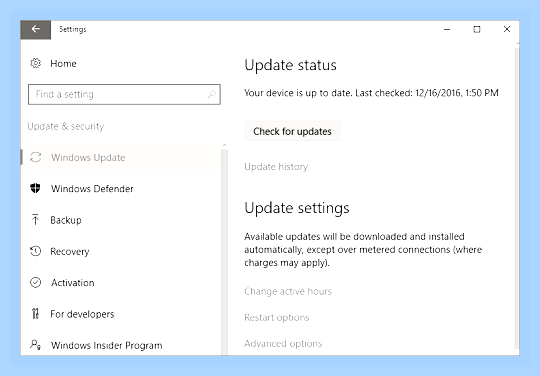
Task: Click the sidebar scroll up arrow
Action: click(225, 146)
